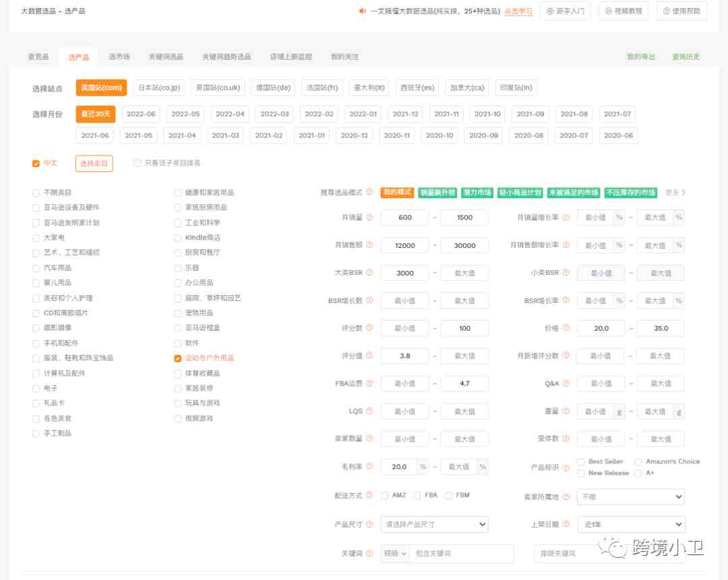Open help icon beside 月销量增长率 label
This screenshot has width=728, height=580.
[x=566, y=217]
